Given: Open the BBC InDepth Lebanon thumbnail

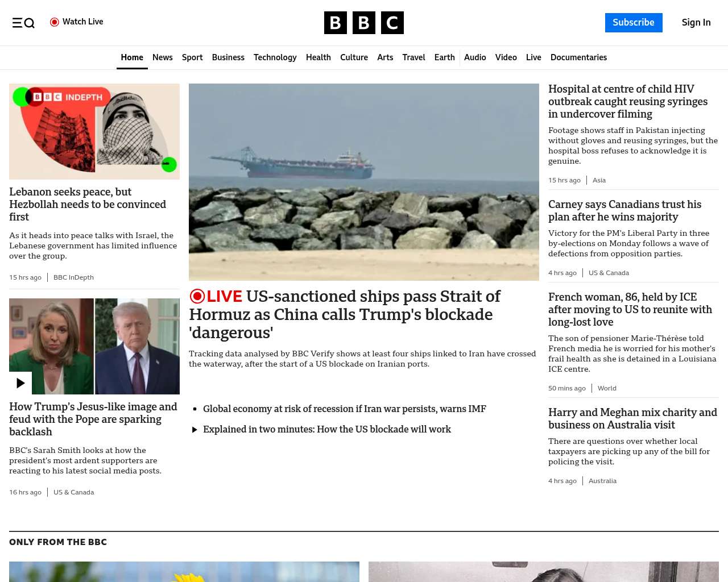Looking at the screenshot, I should point(94,131).
